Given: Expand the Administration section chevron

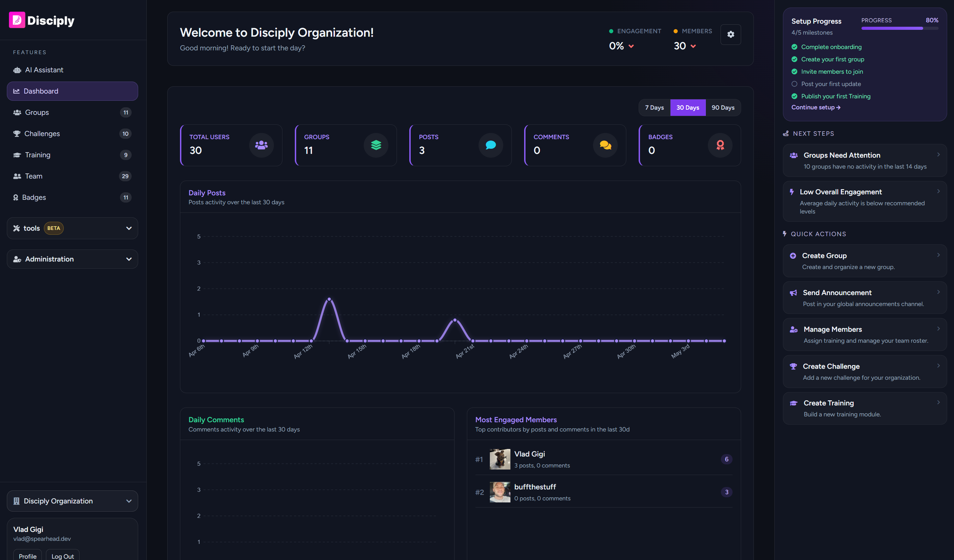Looking at the screenshot, I should (x=129, y=259).
